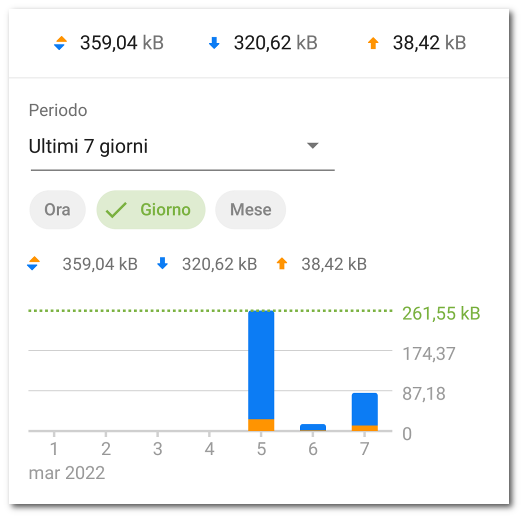Select the Mese granularity chip
The height and width of the screenshot is (519, 524).
point(251,210)
